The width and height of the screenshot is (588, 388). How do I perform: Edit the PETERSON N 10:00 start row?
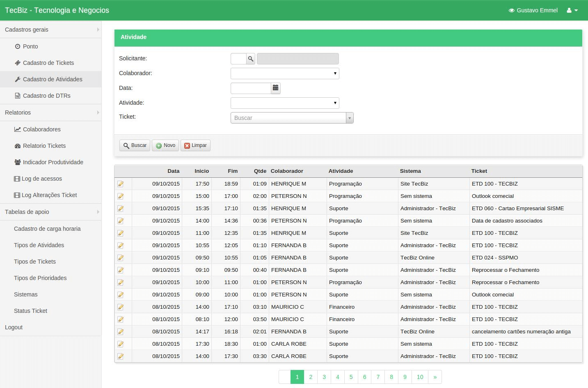pos(121,282)
